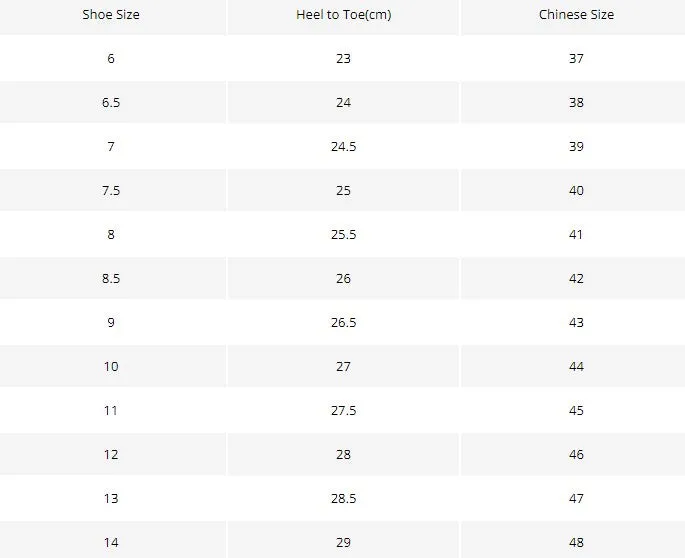Click Chinese size 38 cell
The width and height of the screenshot is (685, 558).
pos(576,103)
